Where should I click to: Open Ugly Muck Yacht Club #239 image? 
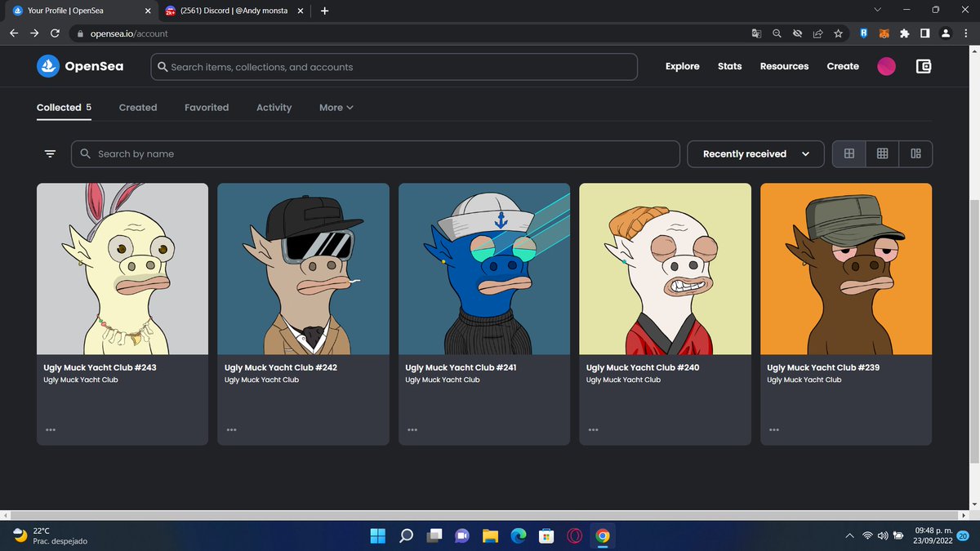click(x=846, y=269)
